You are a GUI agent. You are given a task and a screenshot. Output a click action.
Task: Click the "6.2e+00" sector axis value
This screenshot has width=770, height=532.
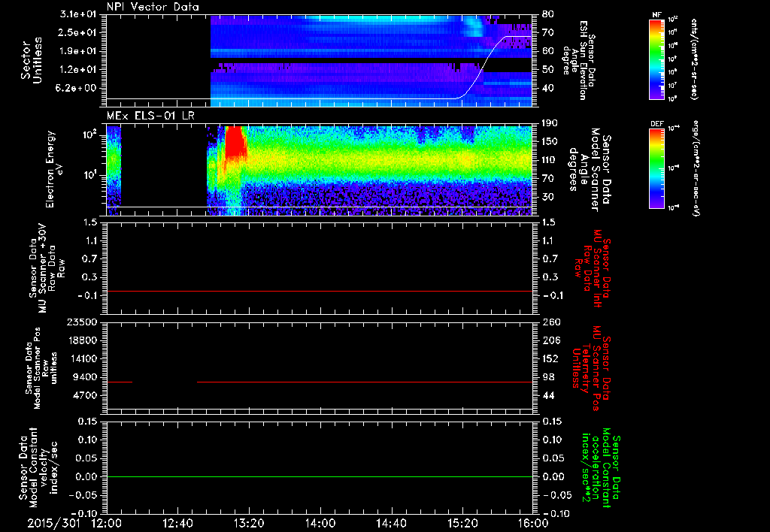77,89
